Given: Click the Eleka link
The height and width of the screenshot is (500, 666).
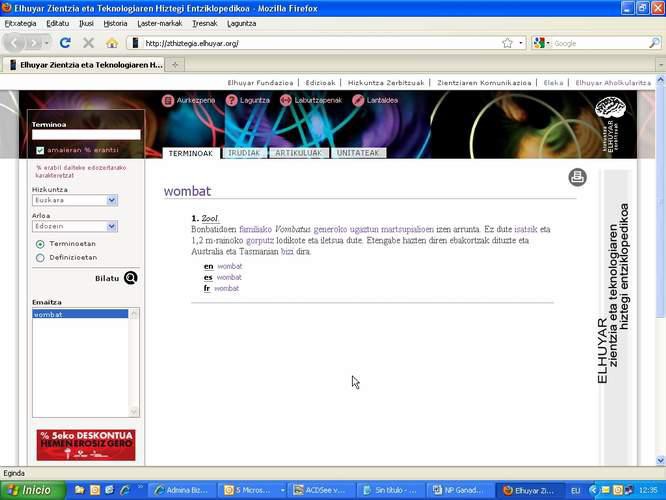Looking at the screenshot, I should 553,83.
